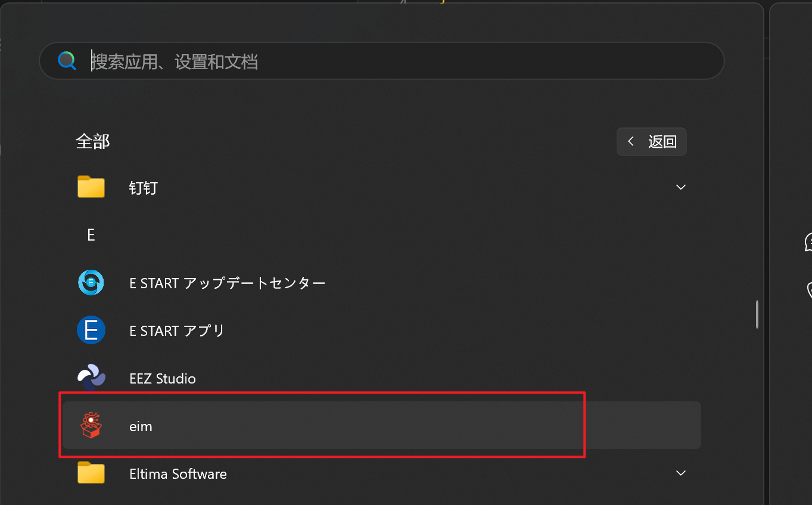Expand the Eltima Software folder chevron
Screen dimensions: 812x505
click(681, 473)
